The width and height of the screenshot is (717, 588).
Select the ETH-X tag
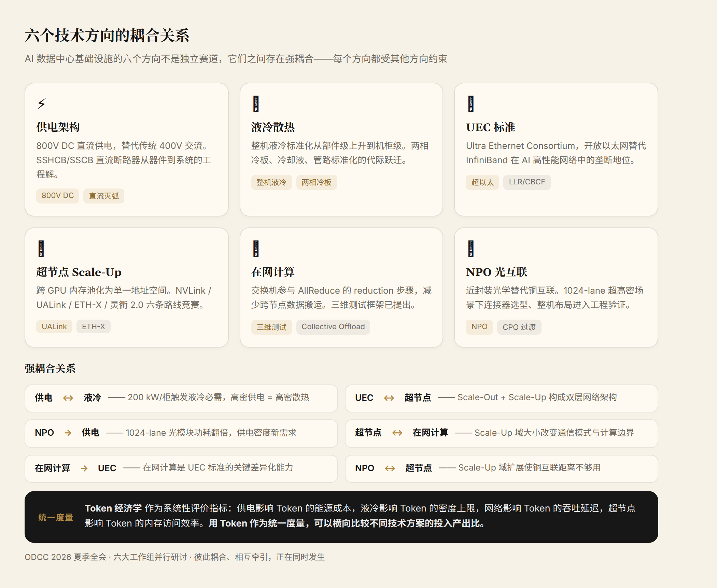click(x=93, y=327)
